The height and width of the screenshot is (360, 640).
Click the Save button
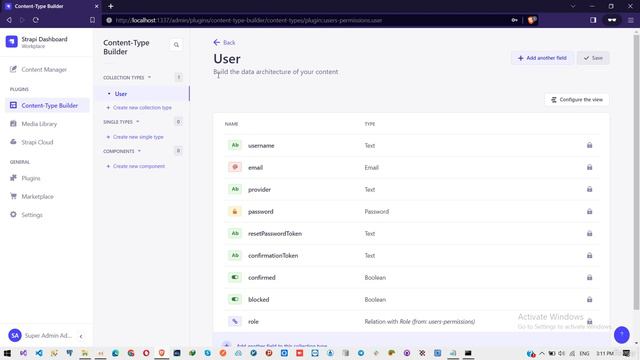tap(593, 58)
